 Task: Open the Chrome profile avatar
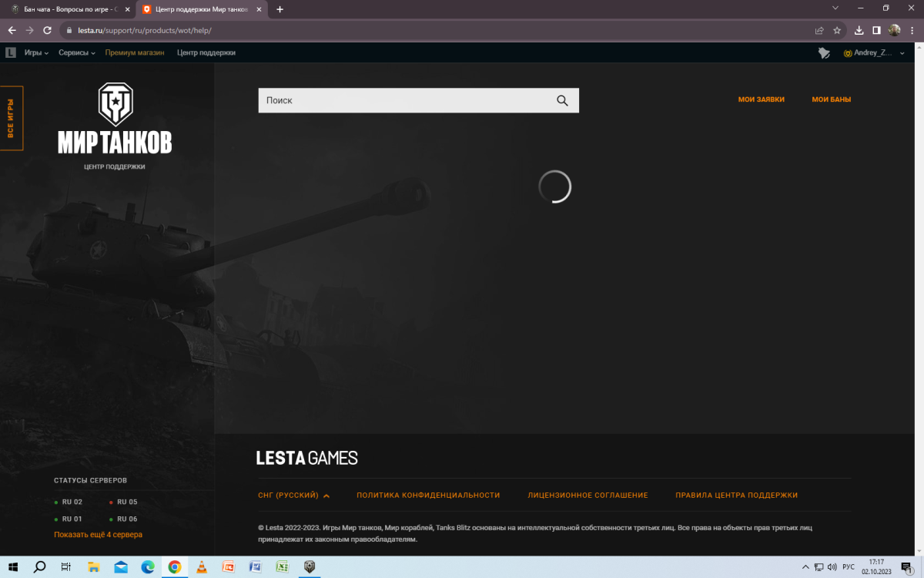coord(894,31)
